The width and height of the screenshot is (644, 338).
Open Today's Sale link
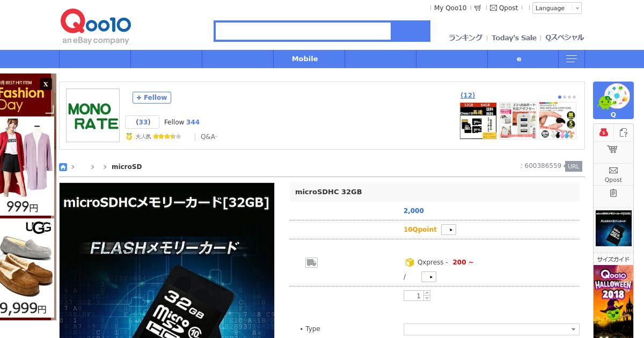pyautogui.click(x=514, y=38)
